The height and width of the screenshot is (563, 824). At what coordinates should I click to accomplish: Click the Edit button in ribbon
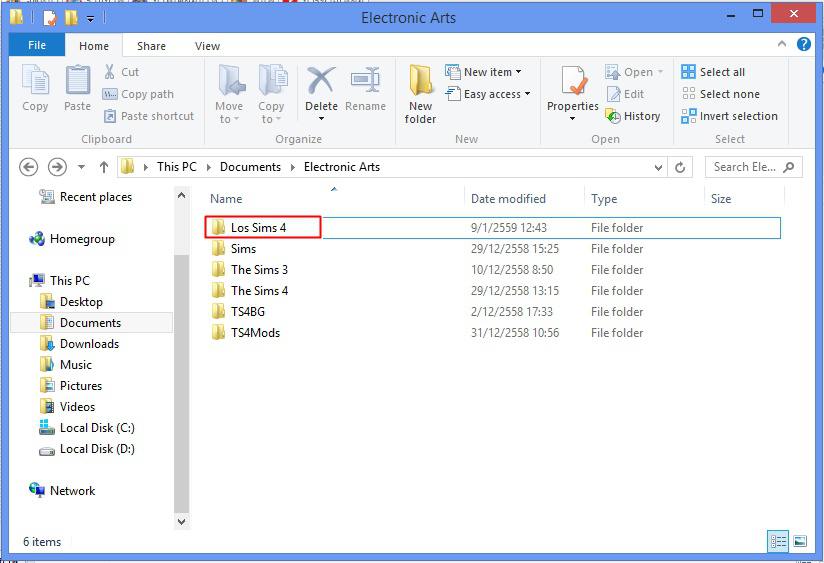[x=625, y=94]
